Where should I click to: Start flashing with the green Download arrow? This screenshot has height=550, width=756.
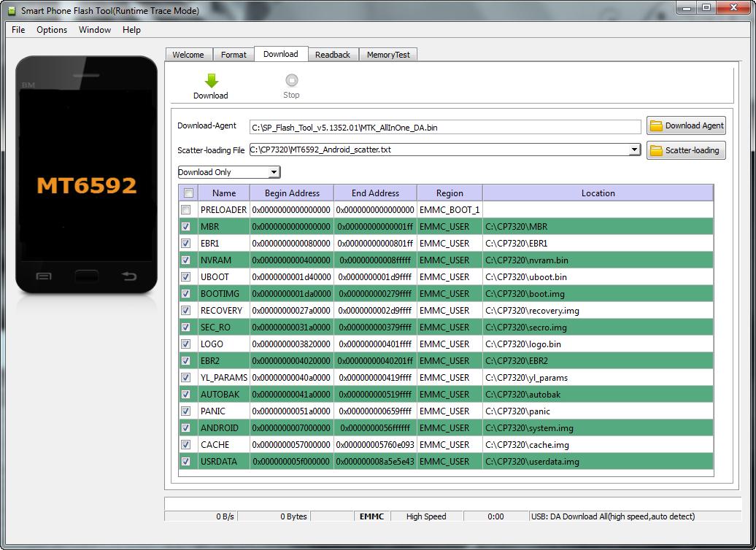(x=211, y=81)
